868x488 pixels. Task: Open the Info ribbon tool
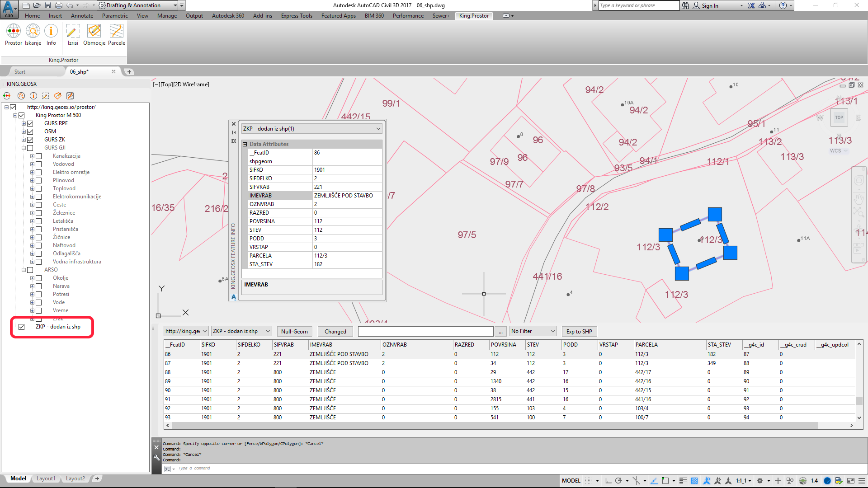click(x=51, y=35)
